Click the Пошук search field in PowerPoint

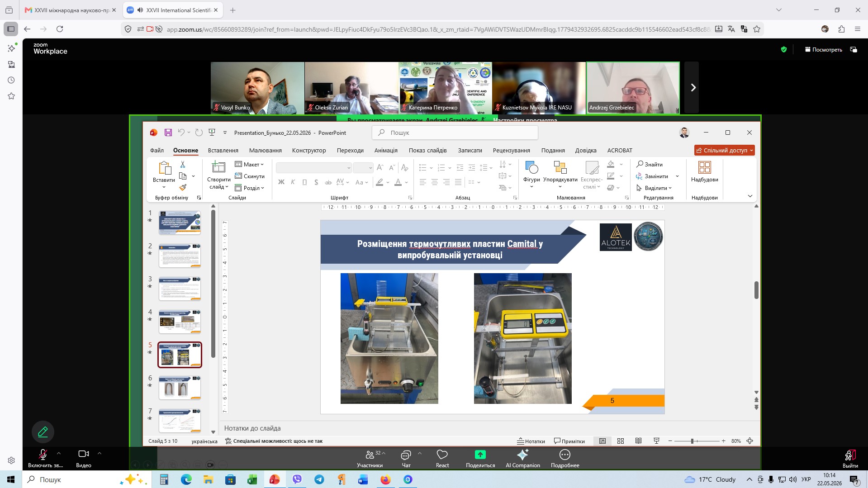click(455, 133)
